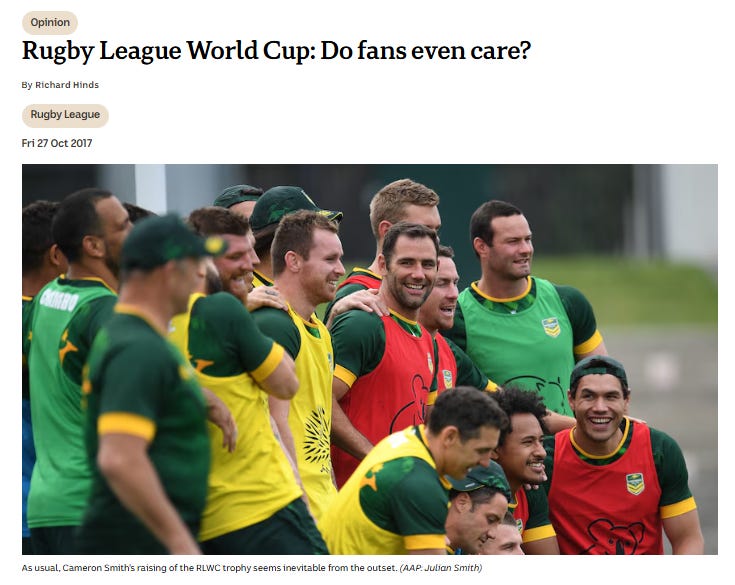
Task: Click the Opinion tag pill
Action: tap(50, 22)
